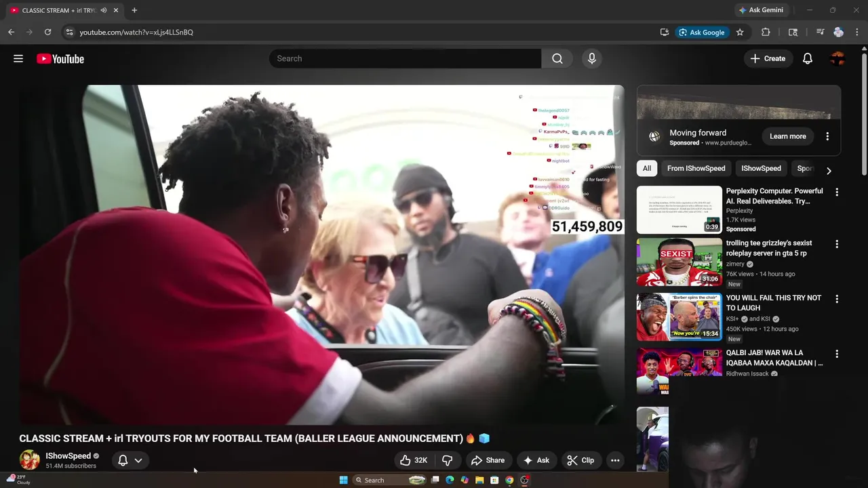Screen dimensions: 868x488
Task: Open QALBI JAB video thumbnail
Action: tap(679, 371)
